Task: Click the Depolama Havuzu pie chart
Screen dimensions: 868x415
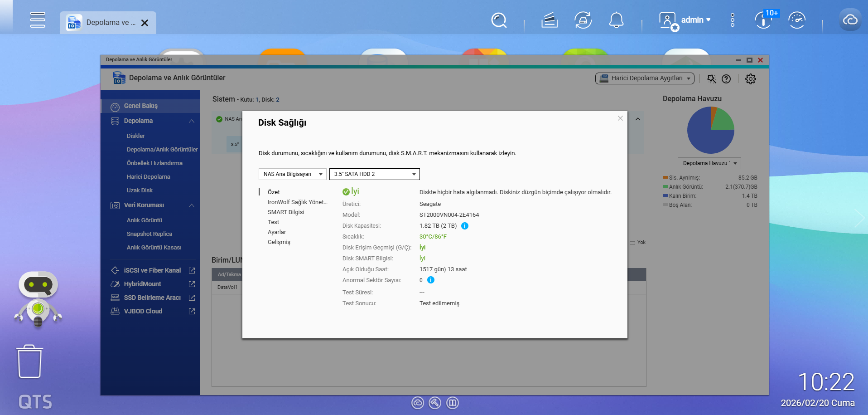Action: click(710, 130)
